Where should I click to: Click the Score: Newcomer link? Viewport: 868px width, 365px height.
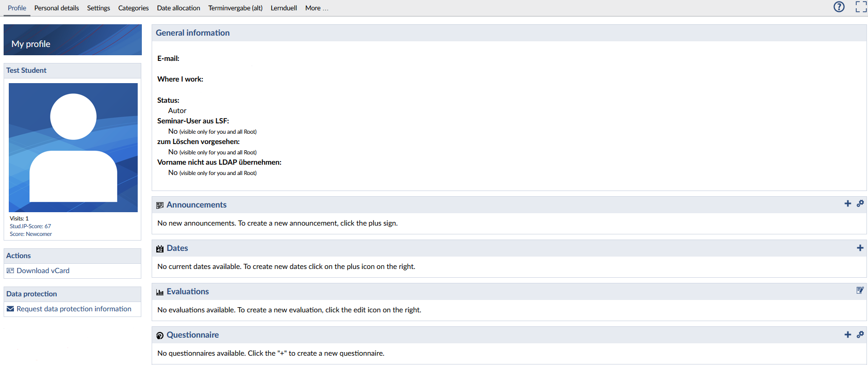(31, 234)
